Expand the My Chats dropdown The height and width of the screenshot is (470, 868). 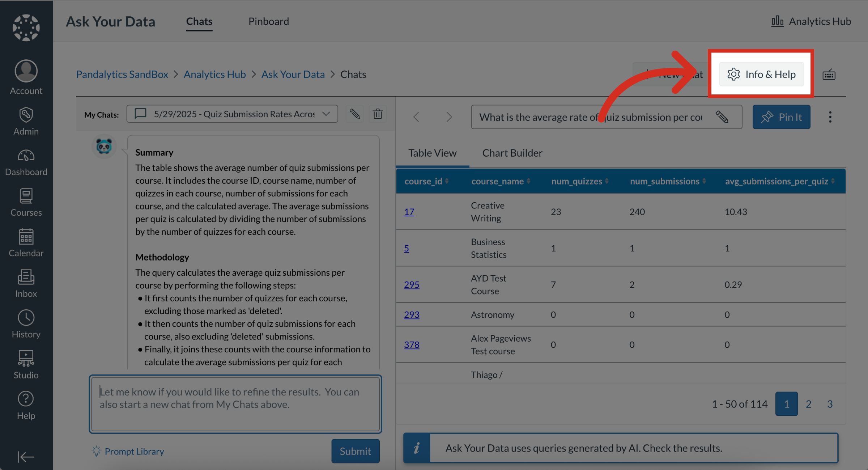coord(232,114)
